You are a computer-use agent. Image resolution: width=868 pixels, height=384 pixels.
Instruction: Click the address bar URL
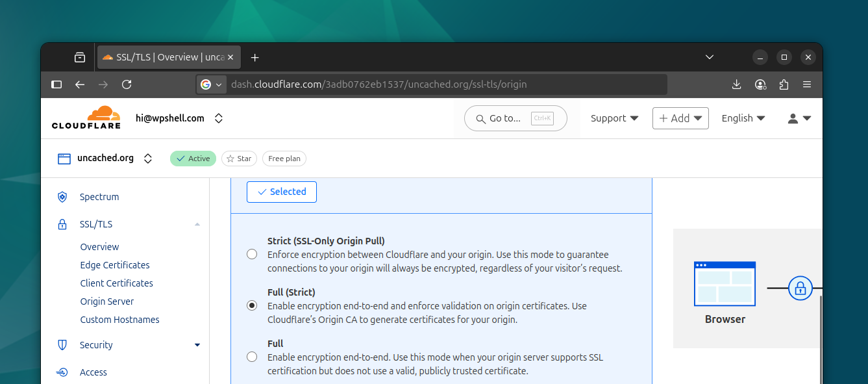(x=379, y=84)
